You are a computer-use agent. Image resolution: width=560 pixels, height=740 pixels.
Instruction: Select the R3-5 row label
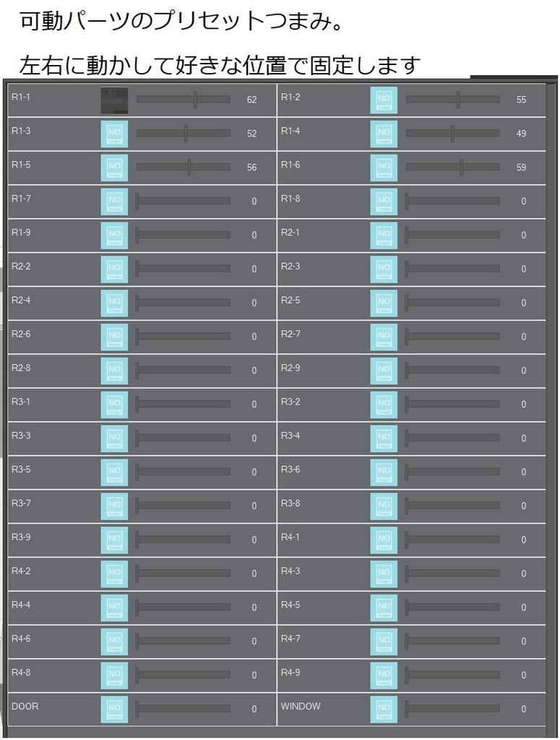pos(21,470)
